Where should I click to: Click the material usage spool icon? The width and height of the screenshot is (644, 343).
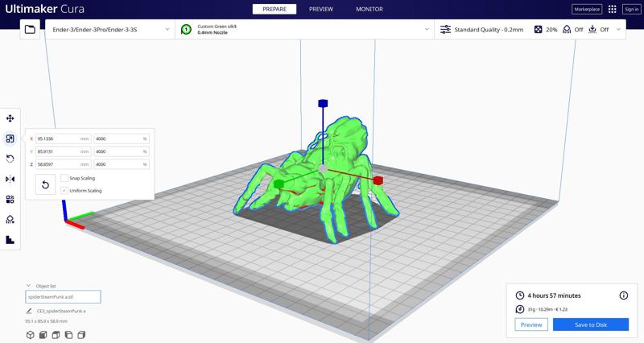click(520, 309)
